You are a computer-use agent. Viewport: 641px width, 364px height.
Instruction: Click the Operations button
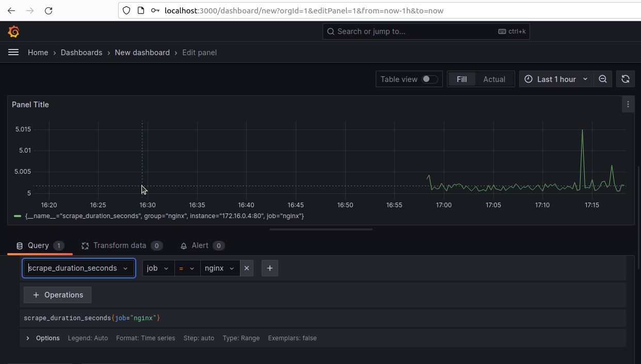57,295
